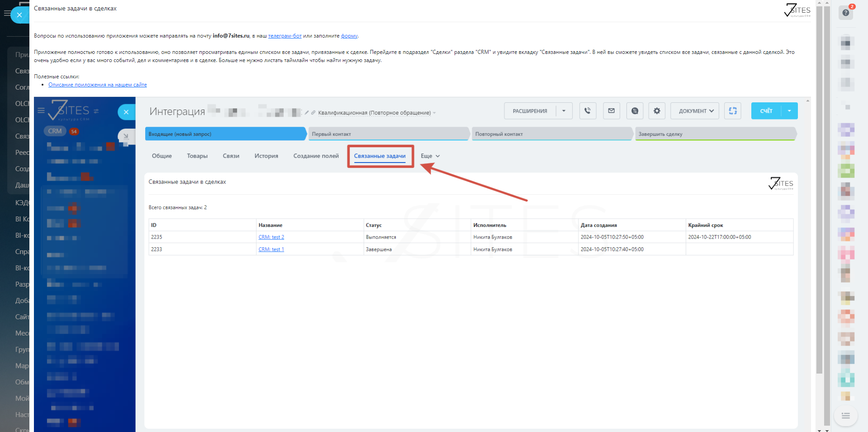Click the phone call icon in deal toolbar
Image resolution: width=868 pixels, height=432 pixels.
[x=587, y=111]
